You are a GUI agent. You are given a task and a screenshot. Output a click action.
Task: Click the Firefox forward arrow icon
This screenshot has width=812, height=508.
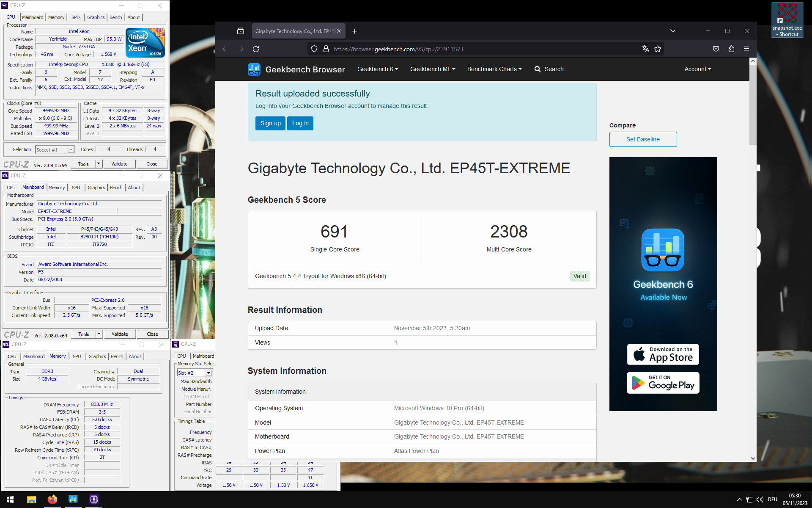coord(241,49)
